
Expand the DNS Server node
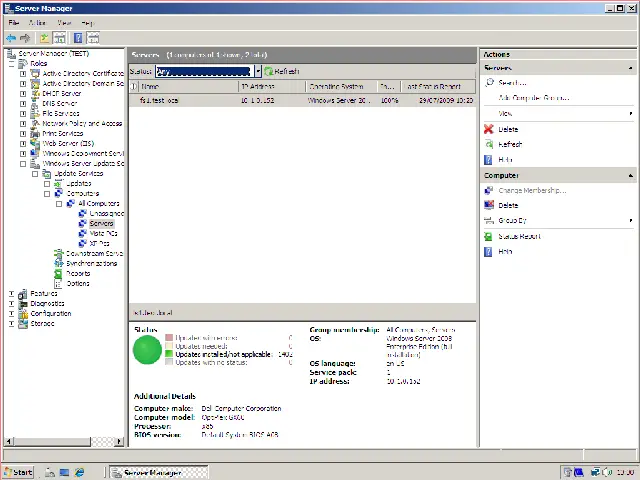[23, 104]
